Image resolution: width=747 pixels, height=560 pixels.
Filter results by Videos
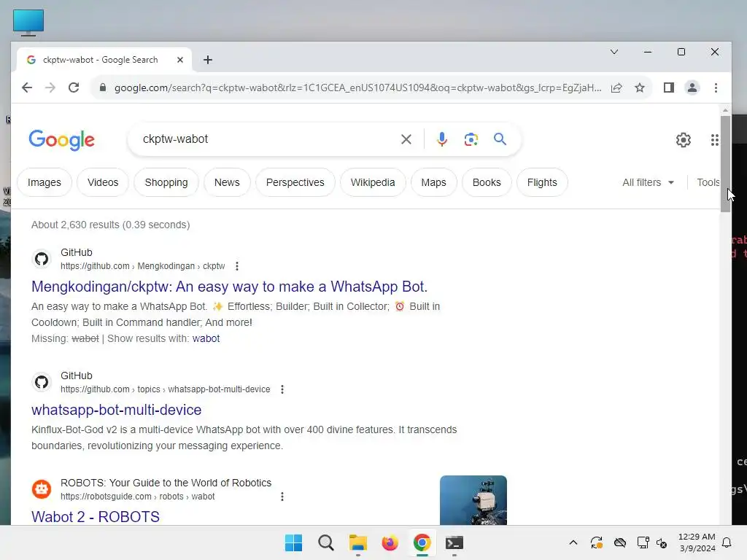coord(103,182)
